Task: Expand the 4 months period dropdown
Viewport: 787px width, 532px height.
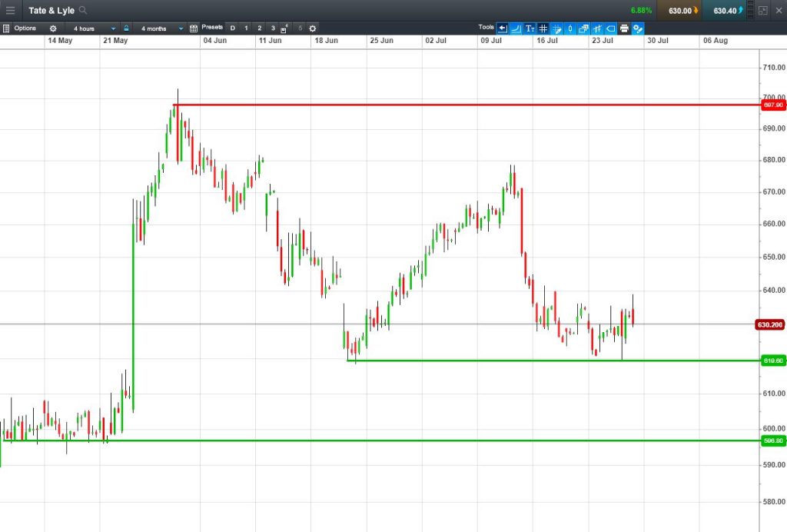Action: point(161,28)
